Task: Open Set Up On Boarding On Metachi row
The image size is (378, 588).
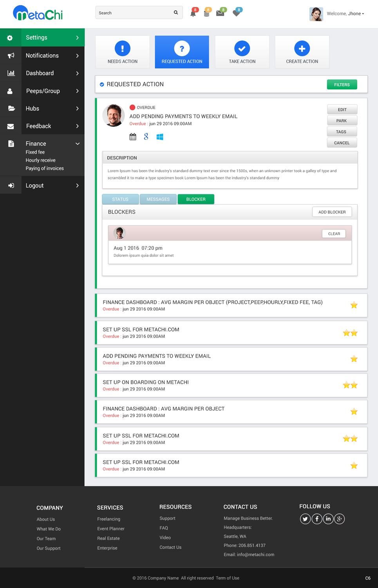Action: [231, 385]
